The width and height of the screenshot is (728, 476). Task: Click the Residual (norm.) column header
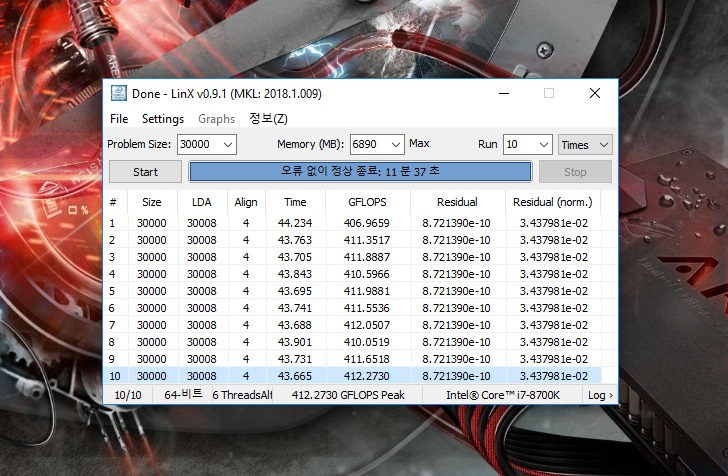point(552,202)
